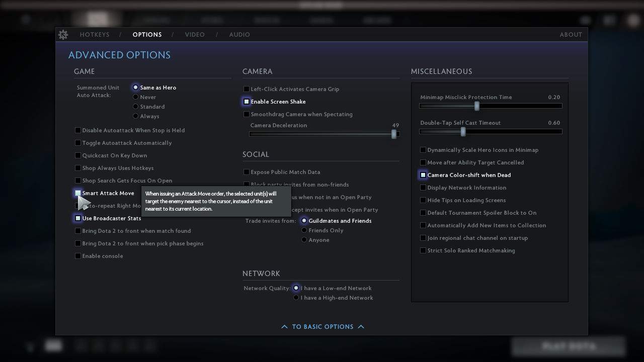Switch to the Options tab

(147, 35)
